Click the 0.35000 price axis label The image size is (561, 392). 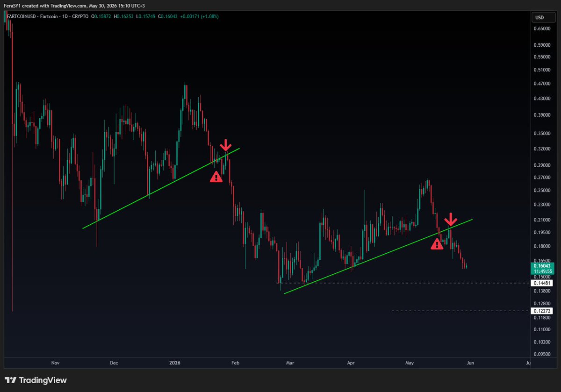[542, 134]
